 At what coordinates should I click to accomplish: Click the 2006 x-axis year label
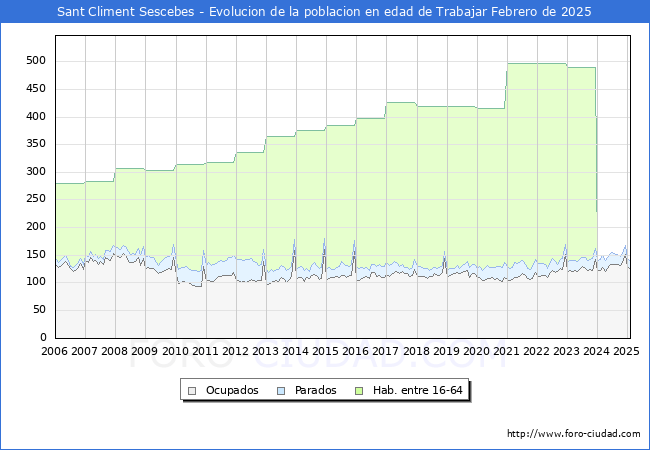pyautogui.click(x=54, y=351)
